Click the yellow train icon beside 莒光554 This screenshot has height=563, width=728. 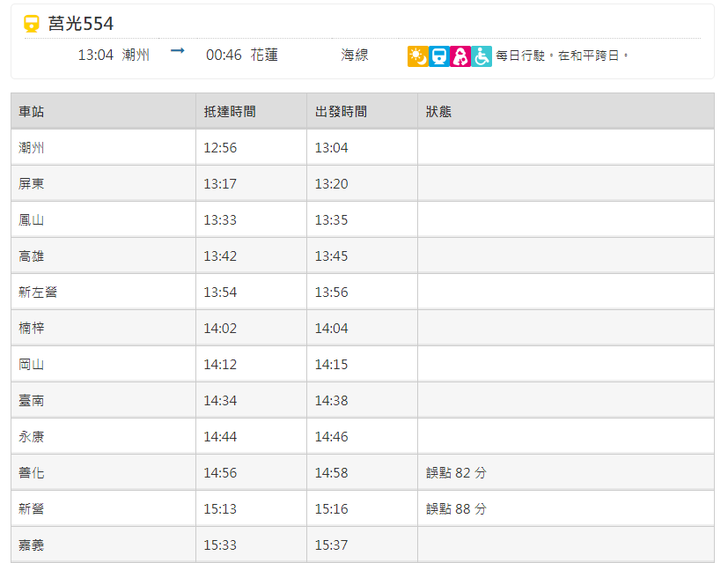point(32,23)
